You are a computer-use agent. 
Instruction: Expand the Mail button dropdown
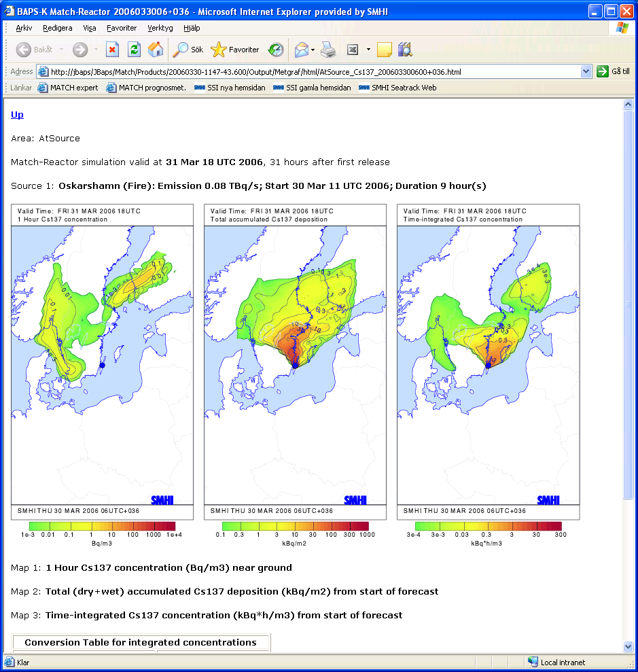click(x=313, y=50)
